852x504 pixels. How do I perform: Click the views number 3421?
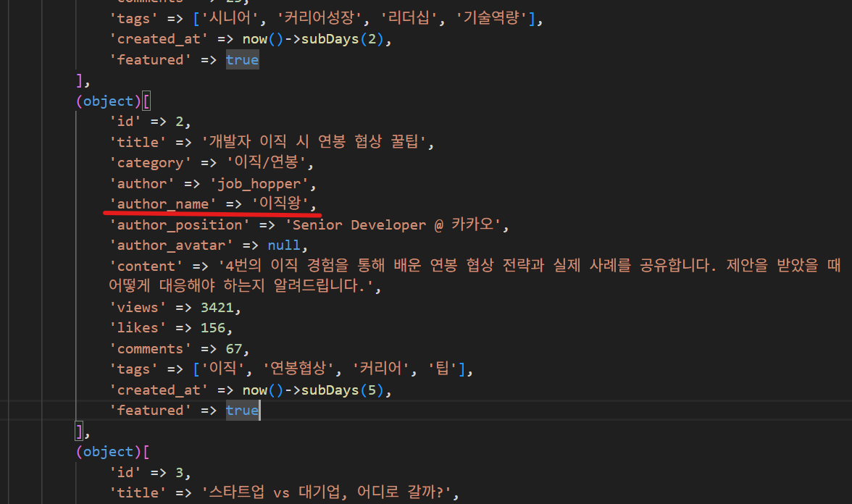pyautogui.click(x=217, y=307)
